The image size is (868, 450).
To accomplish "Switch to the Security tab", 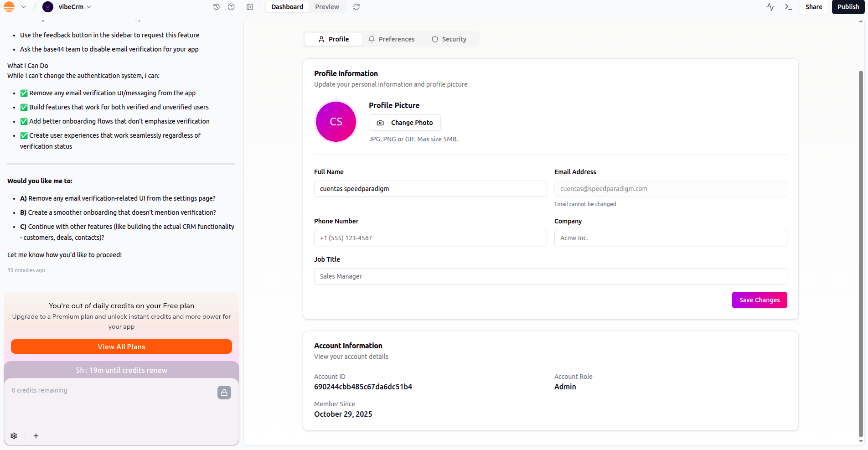I will point(449,39).
